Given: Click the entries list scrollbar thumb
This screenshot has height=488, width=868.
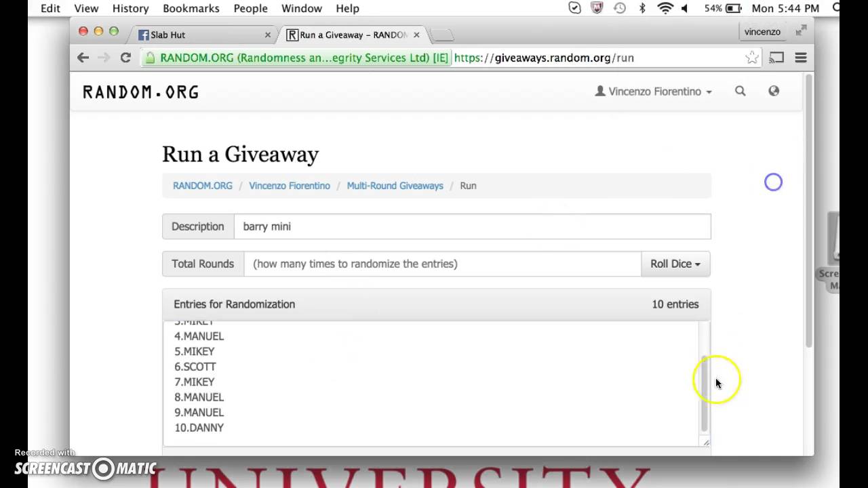Looking at the screenshot, I should 705,393.
